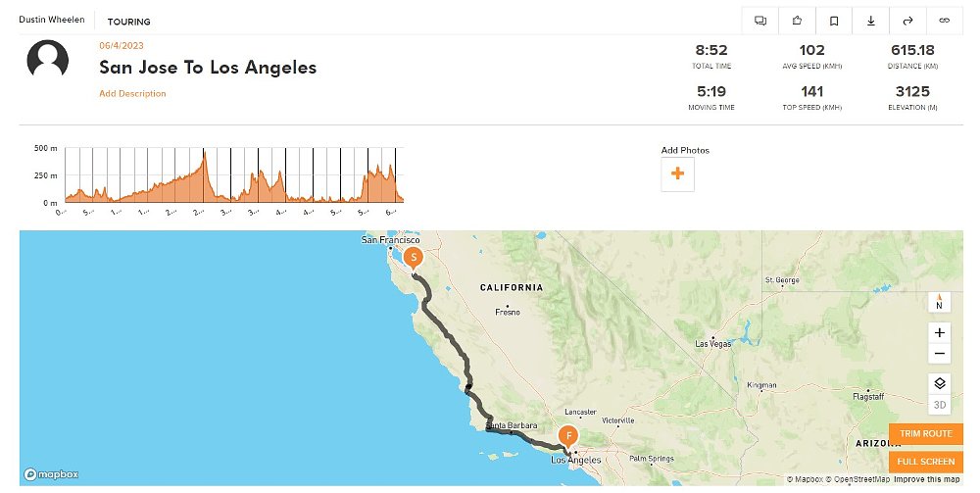Open the map layers selector
Viewport: 980px width, 493px height.
coord(939,383)
